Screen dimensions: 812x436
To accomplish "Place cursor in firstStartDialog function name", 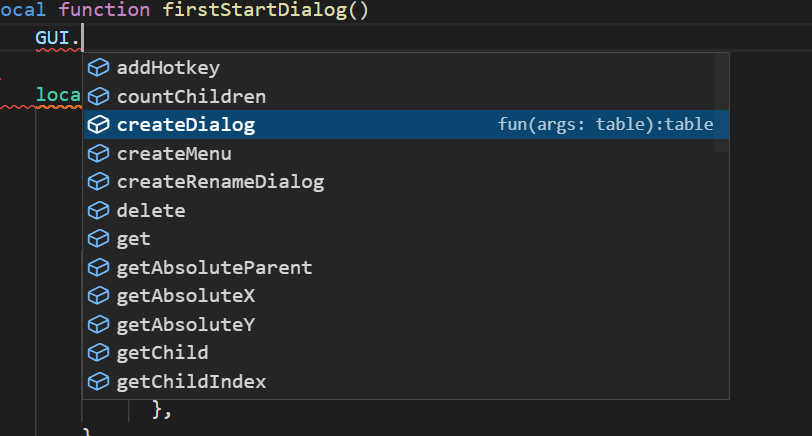I will pos(255,10).
